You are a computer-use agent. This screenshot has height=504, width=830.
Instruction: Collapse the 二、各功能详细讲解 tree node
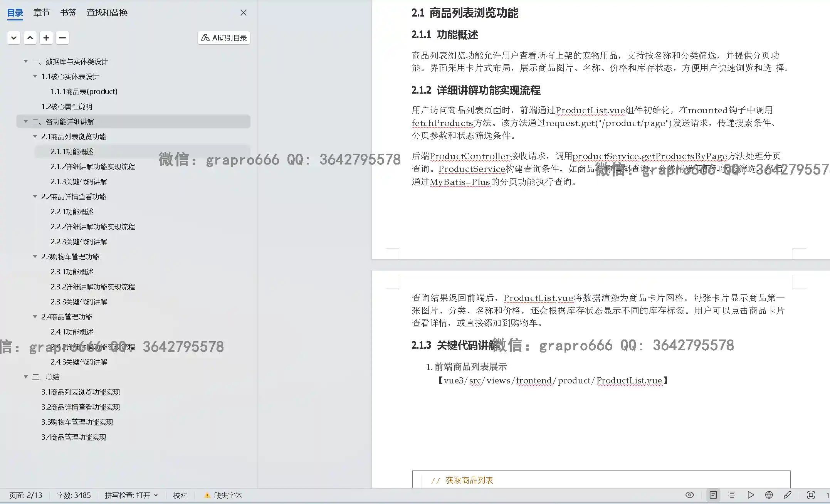pyautogui.click(x=26, y=121)
